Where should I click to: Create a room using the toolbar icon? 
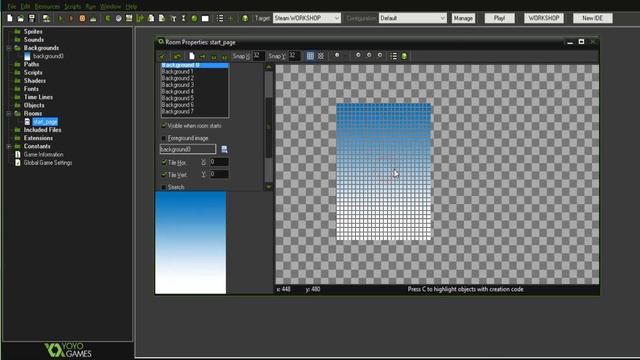click(205, 18)
